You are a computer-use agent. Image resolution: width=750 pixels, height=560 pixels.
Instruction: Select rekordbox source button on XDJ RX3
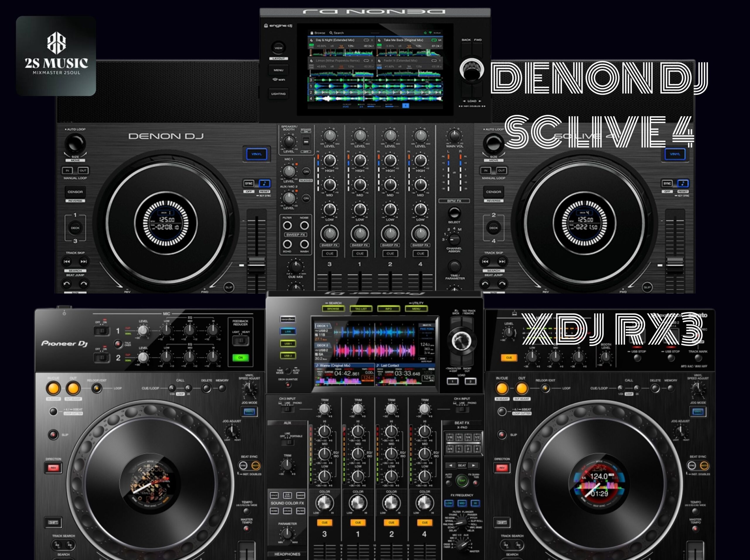[x=288, y=319]
